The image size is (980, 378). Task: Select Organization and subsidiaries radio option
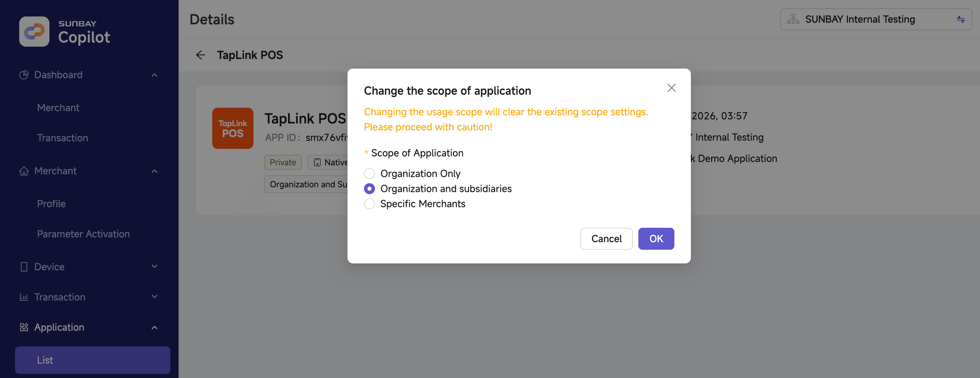tap(369, 189)
